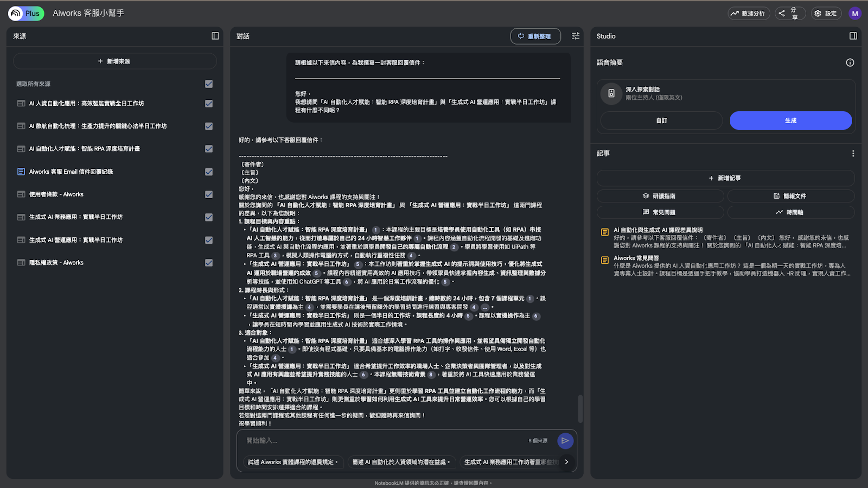Uncheck 生成式 AI 業務應用 source checkbox
The height and width of the screenshot is (488, 868).
pyautogui.click(x=209, y=217)
